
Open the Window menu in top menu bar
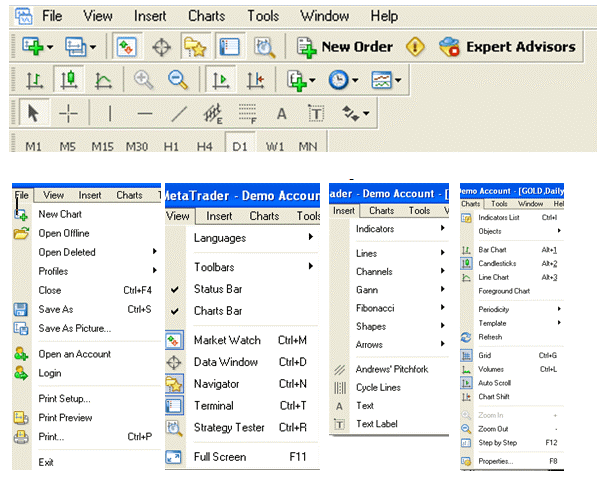point(325,16)
